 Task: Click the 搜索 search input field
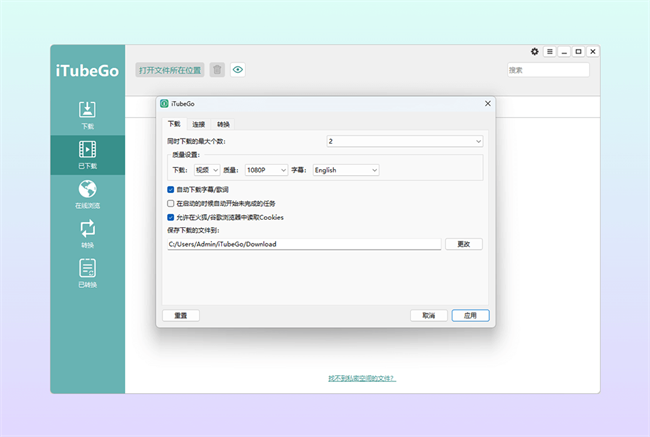click(x=546, y=70)
